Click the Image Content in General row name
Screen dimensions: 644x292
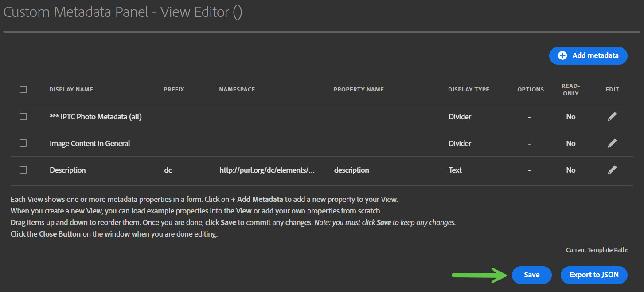(90, 143)
